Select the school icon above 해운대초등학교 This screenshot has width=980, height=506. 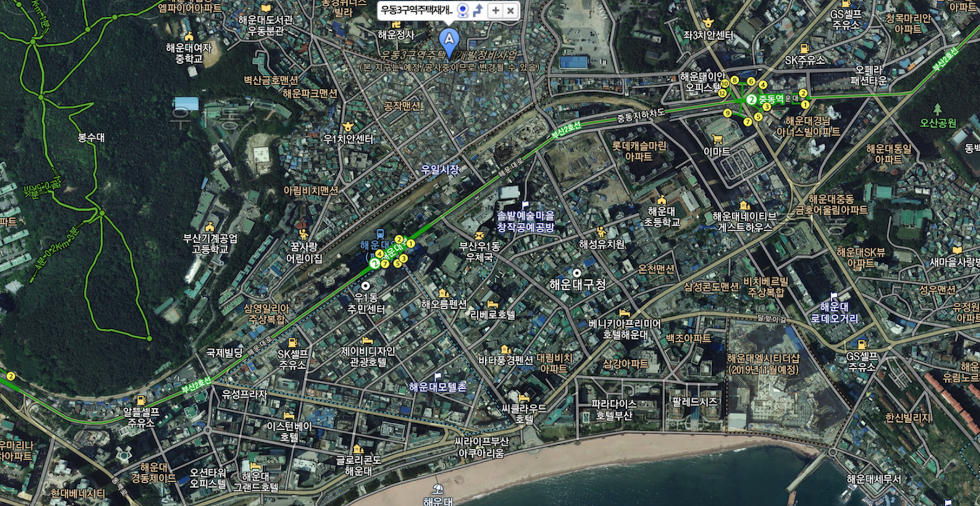point(661,200)
